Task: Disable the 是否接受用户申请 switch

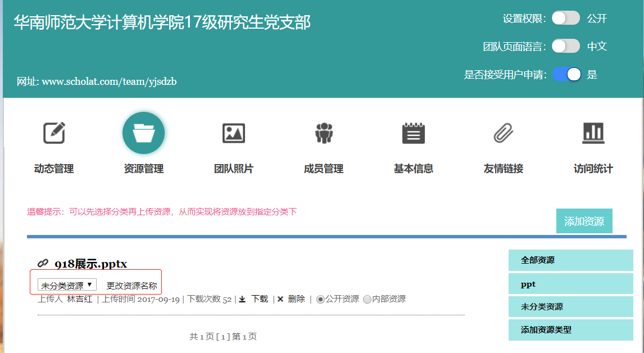Action: 566,74
